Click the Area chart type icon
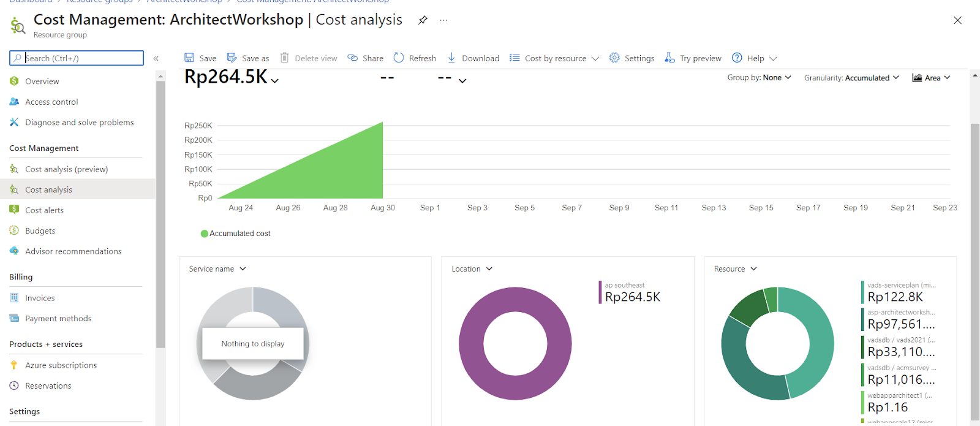Viewport: 980px width, 426px height. tap(917, 78)
